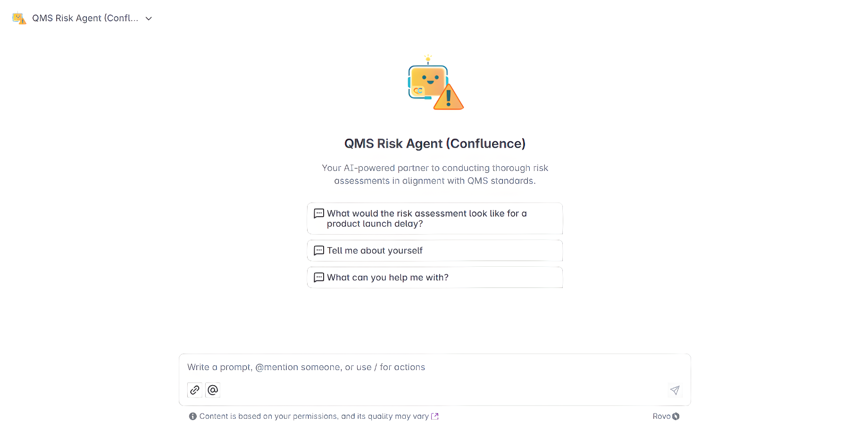Click chat bubble icon beside product launch prompt
868x422 pixels.
click(319, 213)
